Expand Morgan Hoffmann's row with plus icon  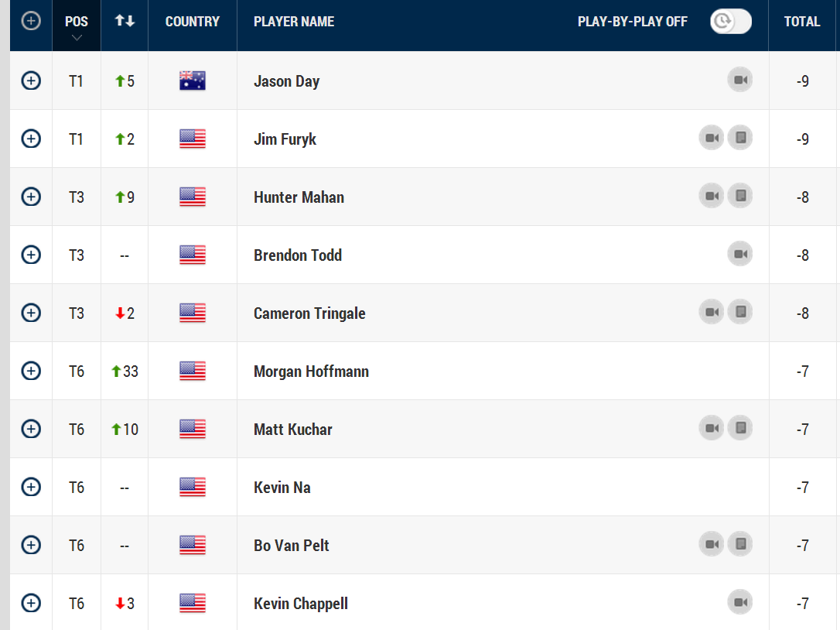point(31,371)
